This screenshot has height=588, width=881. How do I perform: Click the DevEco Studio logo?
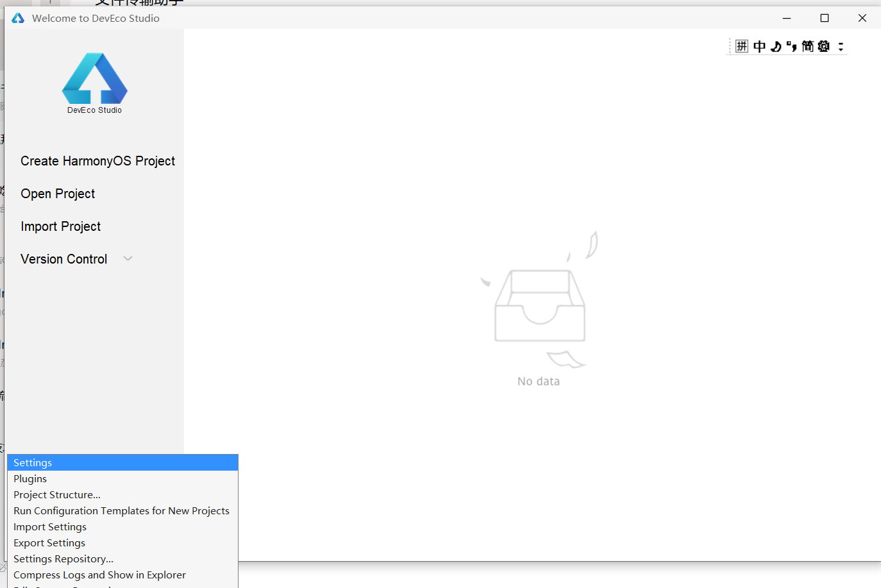pyautogui.click(x=94, y=79)
